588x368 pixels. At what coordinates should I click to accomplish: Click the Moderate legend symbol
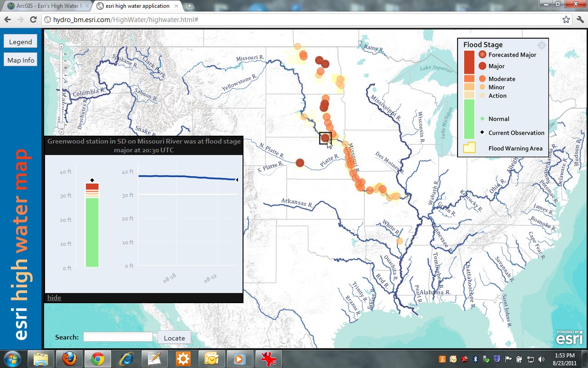click(x=482, y=79)
